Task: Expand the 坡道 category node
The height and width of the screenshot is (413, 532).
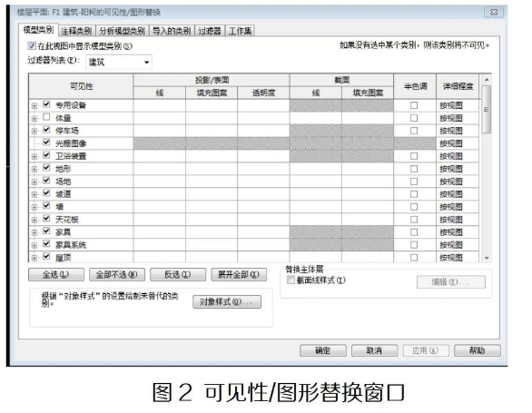Action: [x=34, y=194]
